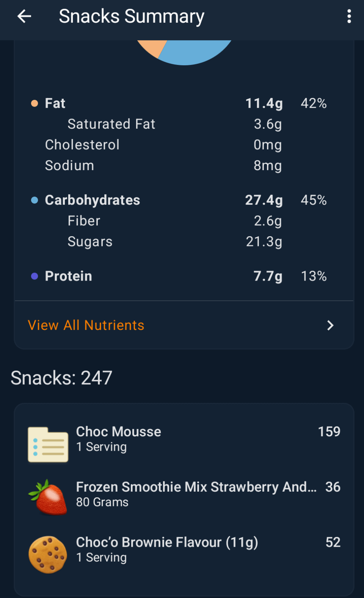Tap the Snacks: 247 heading
This screenshot has height=598, width=364.
pos(61,378)
